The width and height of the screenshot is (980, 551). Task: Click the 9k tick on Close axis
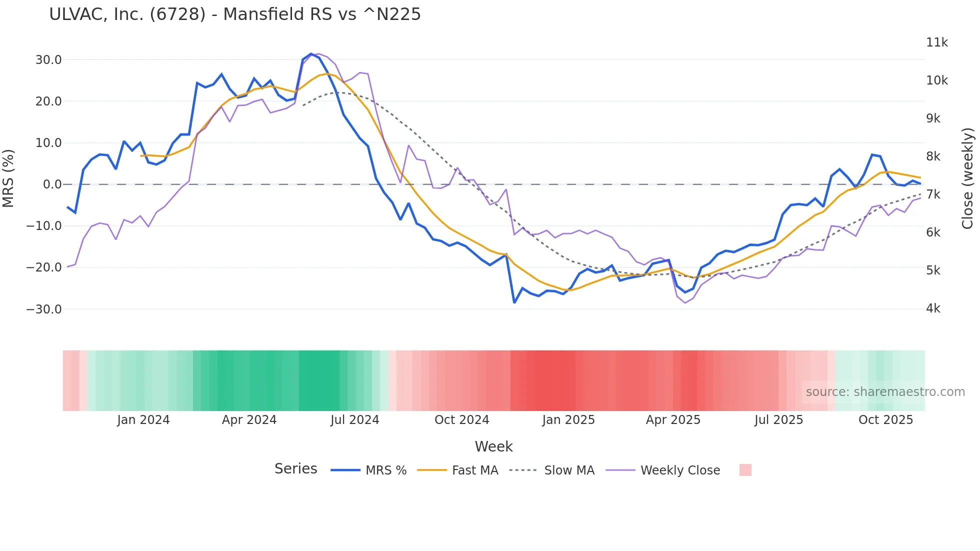933,118
